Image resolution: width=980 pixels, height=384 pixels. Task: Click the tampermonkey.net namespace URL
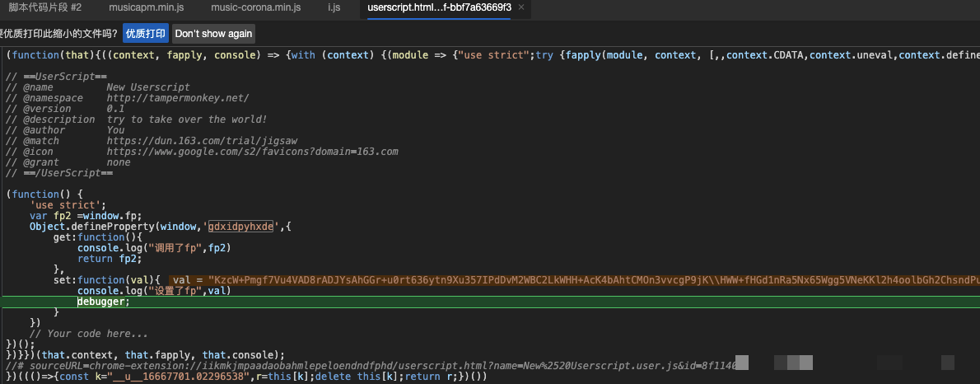click(177, 98)
